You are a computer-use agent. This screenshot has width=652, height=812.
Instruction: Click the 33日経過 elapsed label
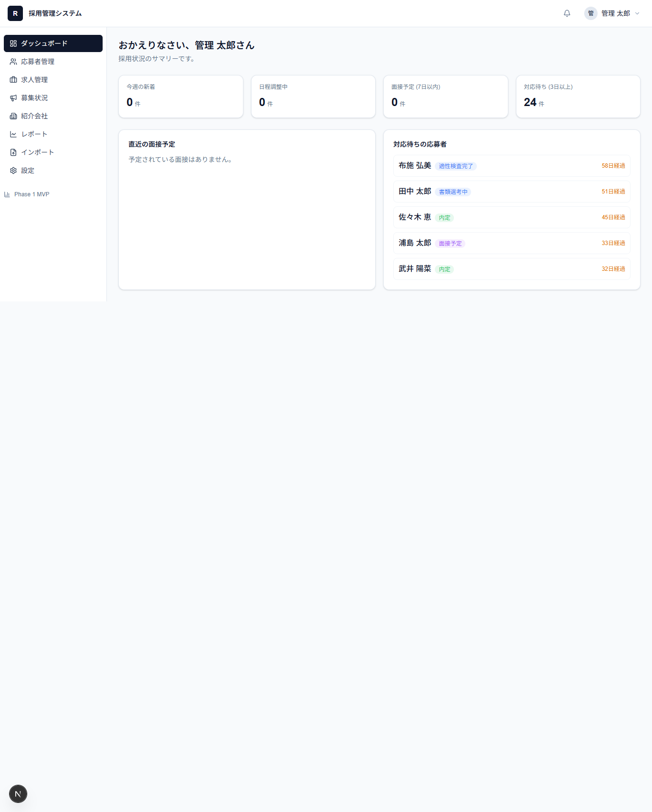tap(613, 243)
